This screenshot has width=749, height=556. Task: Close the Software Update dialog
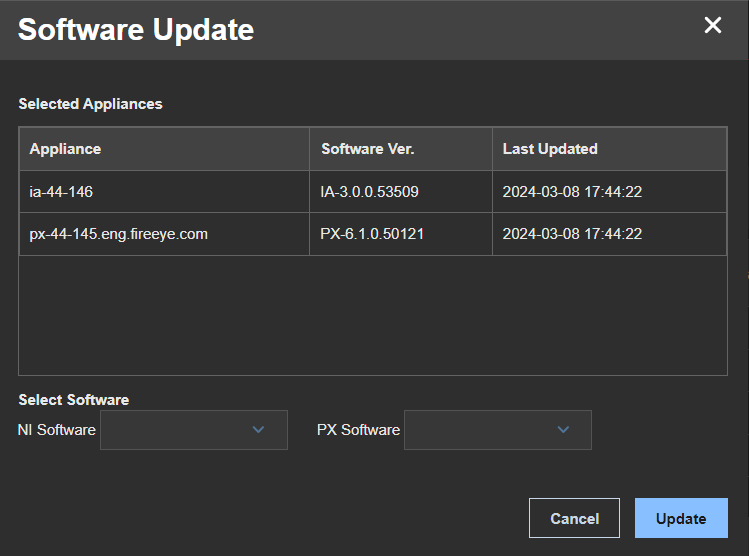click(x=712, y=25)
